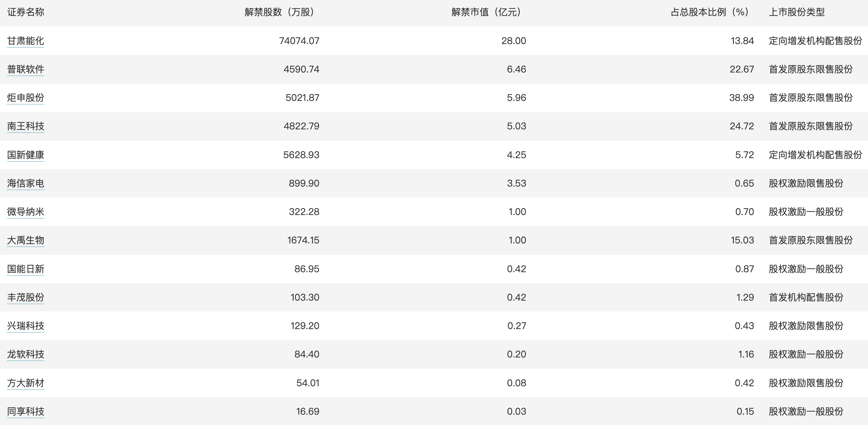Click the 普联软件 security name link
This screenshot has width=868, height=425.
pos(26,69)
